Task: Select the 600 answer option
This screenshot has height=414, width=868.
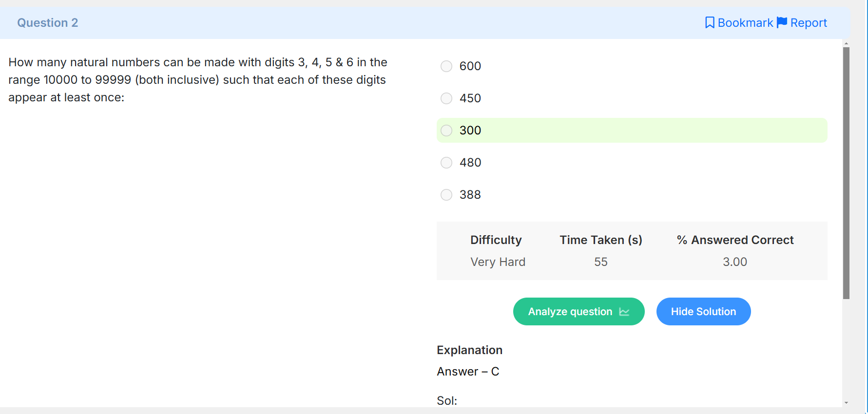Action: tap(446, 66)
